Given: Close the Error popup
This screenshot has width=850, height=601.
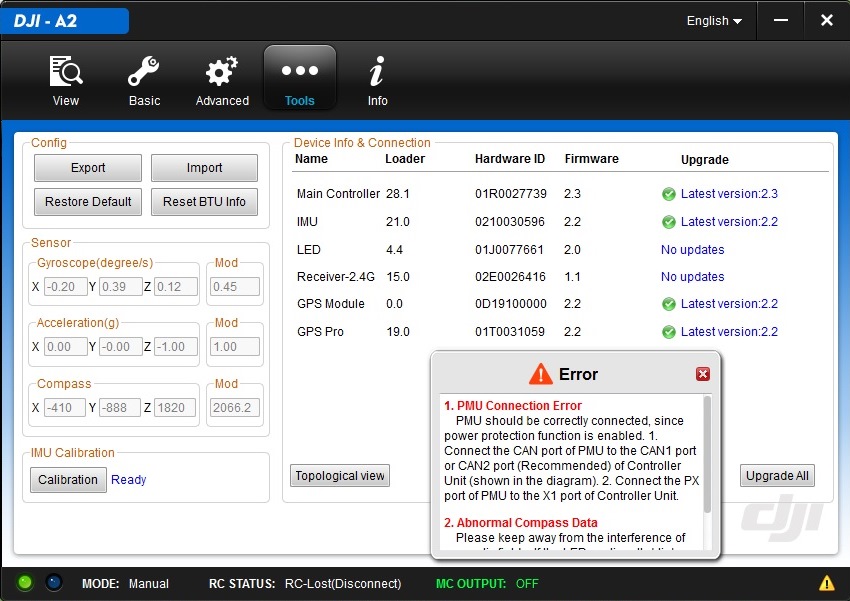Looking at the screenshot, I should pos(703,374).
